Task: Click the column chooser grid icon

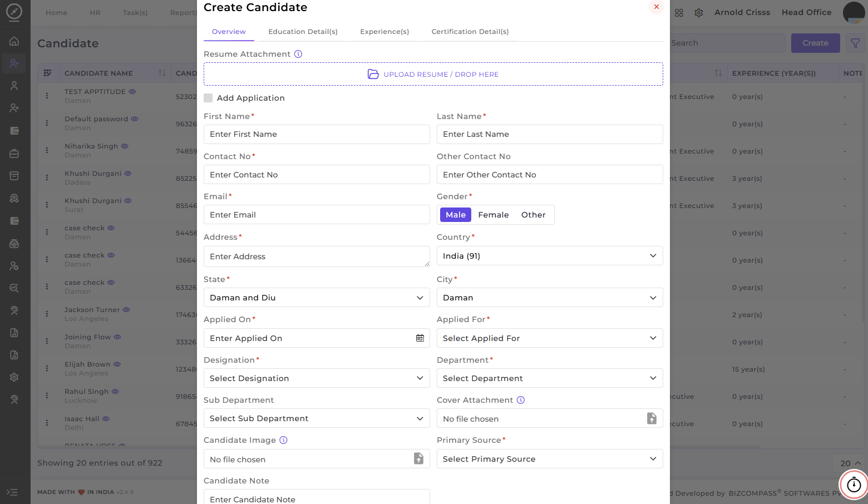Action: click(47, 73)
